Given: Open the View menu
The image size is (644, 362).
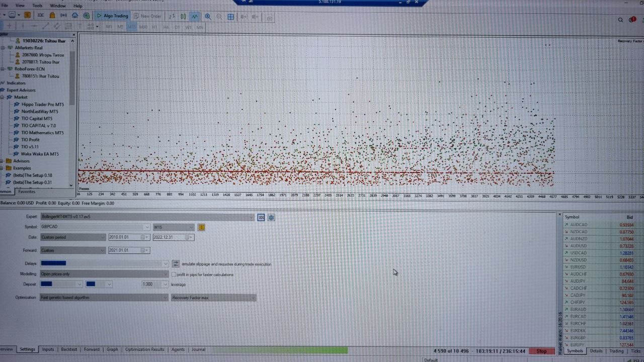Looking at the screenshot, I should click(20, 6).
